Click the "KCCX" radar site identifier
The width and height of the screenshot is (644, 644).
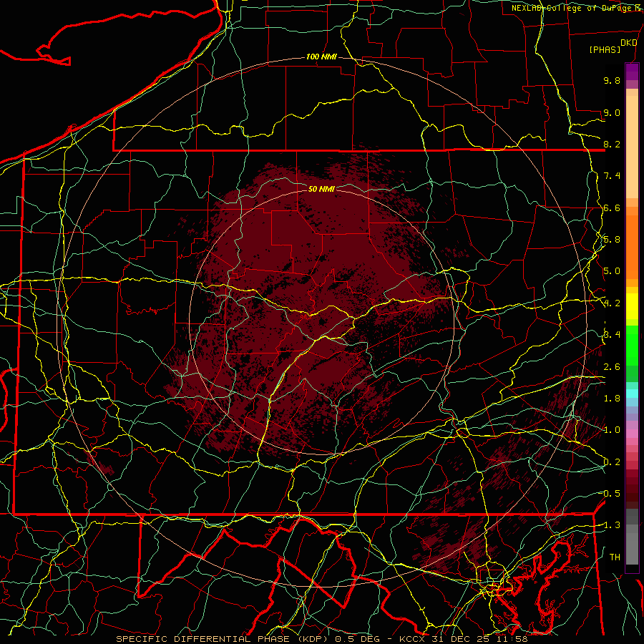coord(413,639)
